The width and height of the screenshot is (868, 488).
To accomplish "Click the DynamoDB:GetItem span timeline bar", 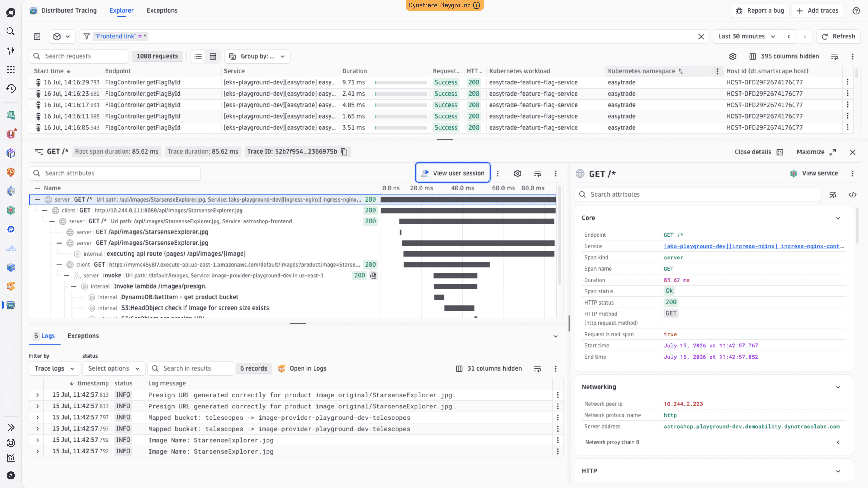I will pyautogui.click(x=439, y=297).
